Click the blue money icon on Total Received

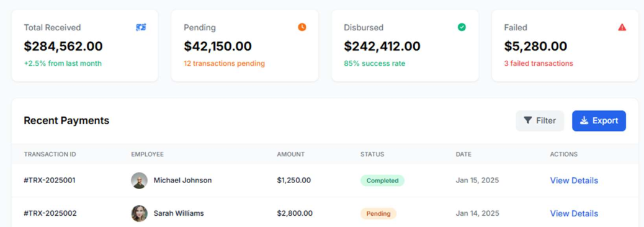tap(141, 27)
